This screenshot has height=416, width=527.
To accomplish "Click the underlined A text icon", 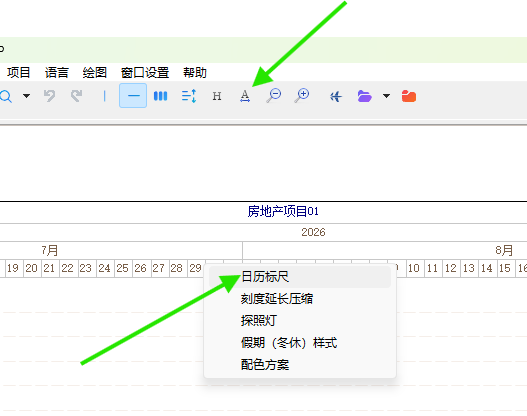I will point(245,96).
